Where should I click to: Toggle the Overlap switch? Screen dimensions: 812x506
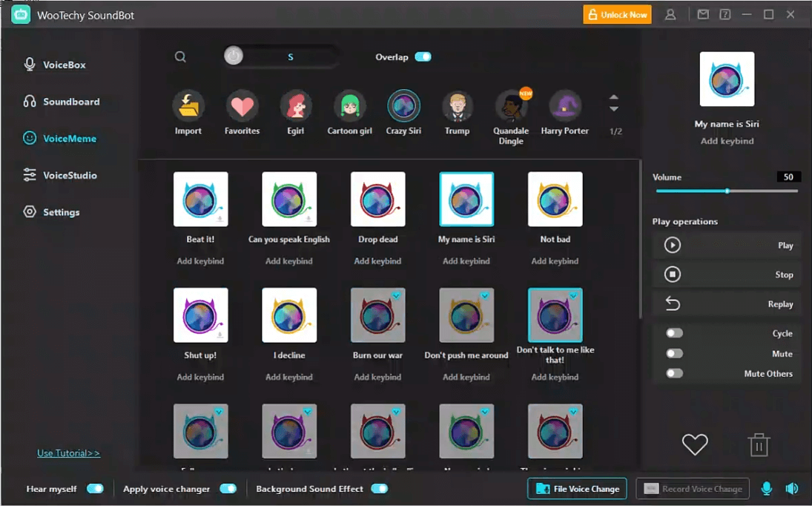(x=423, y=57)
